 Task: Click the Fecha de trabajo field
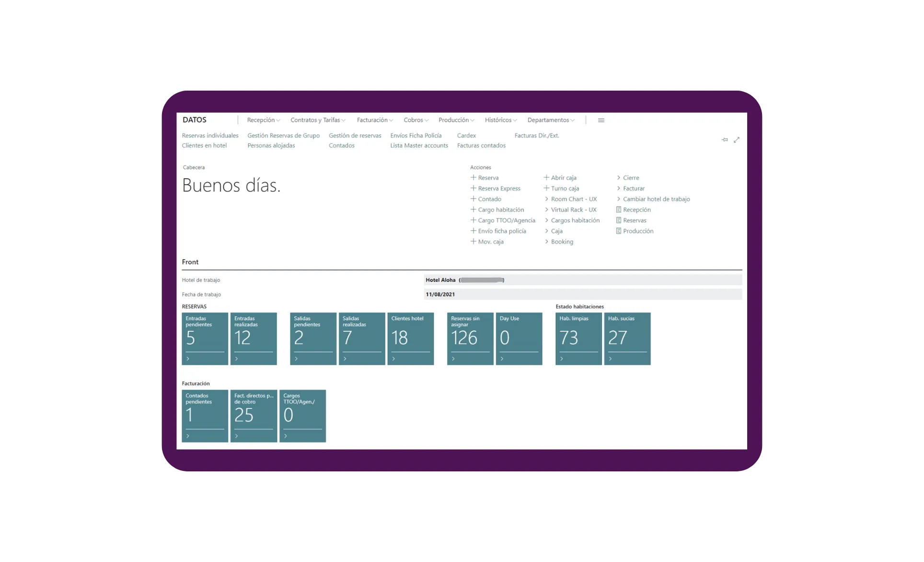pos(583,294)
